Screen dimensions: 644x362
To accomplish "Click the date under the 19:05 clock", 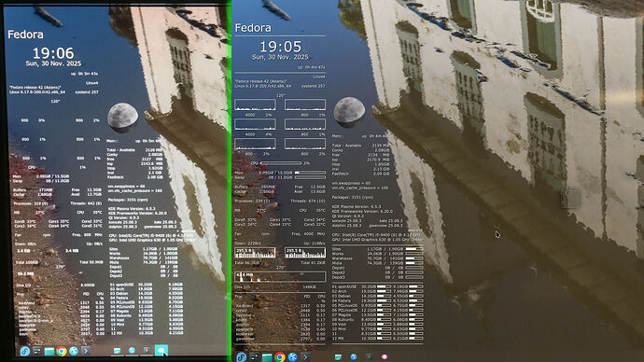I will [x=280, y=57].
